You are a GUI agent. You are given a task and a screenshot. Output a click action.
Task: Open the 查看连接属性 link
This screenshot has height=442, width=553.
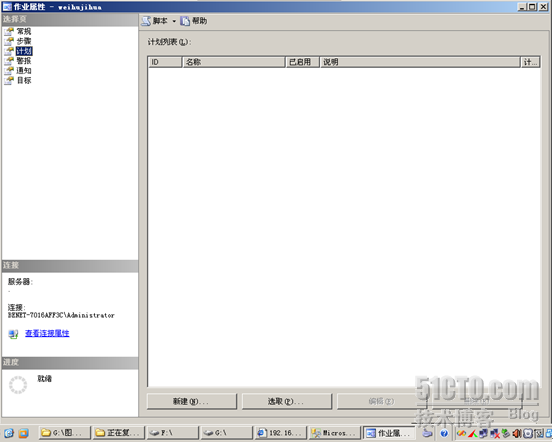[x=47, y=333]
